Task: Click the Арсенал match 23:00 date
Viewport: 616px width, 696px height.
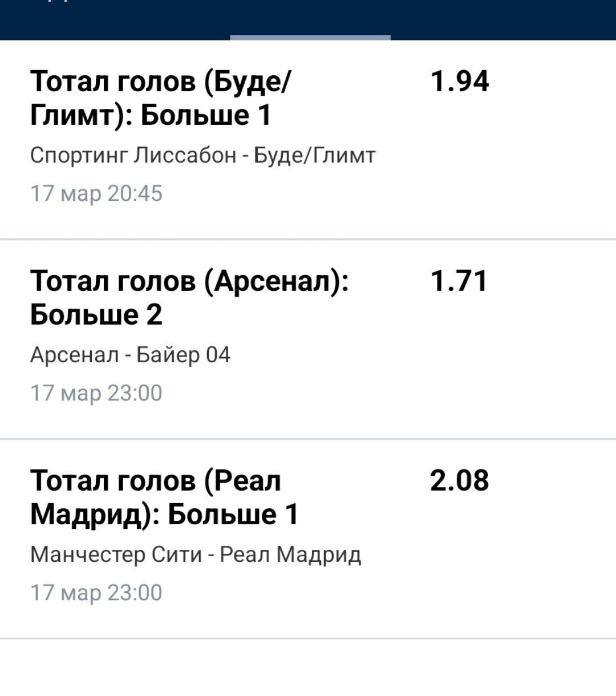Action: coord(96,393)
